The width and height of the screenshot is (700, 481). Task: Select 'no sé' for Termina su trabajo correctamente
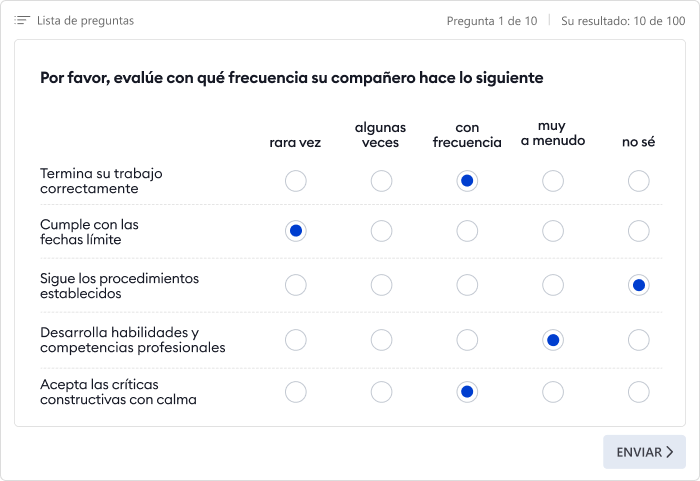(638, 181)
